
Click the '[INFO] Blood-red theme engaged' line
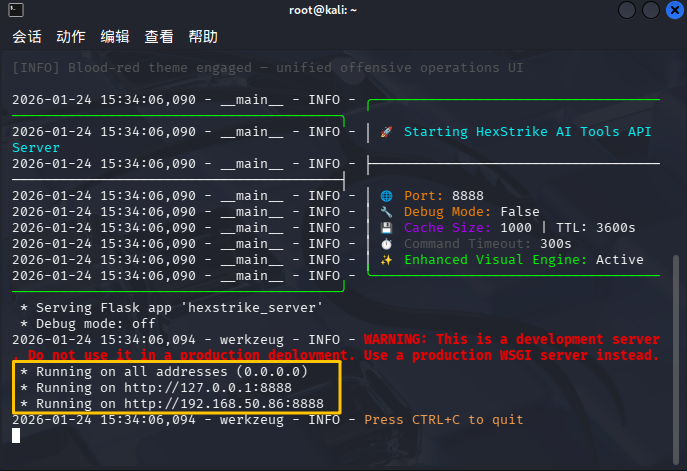tap(268, 68)
